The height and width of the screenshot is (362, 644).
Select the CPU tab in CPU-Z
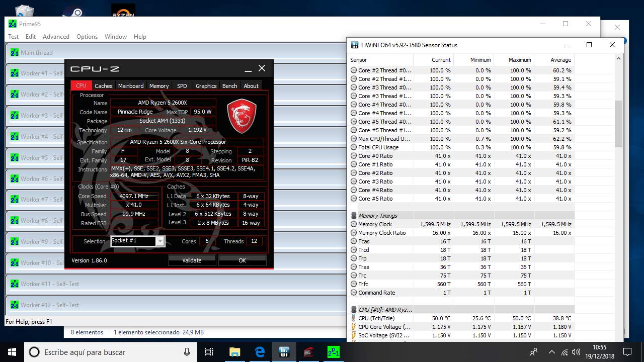[81, 86]
